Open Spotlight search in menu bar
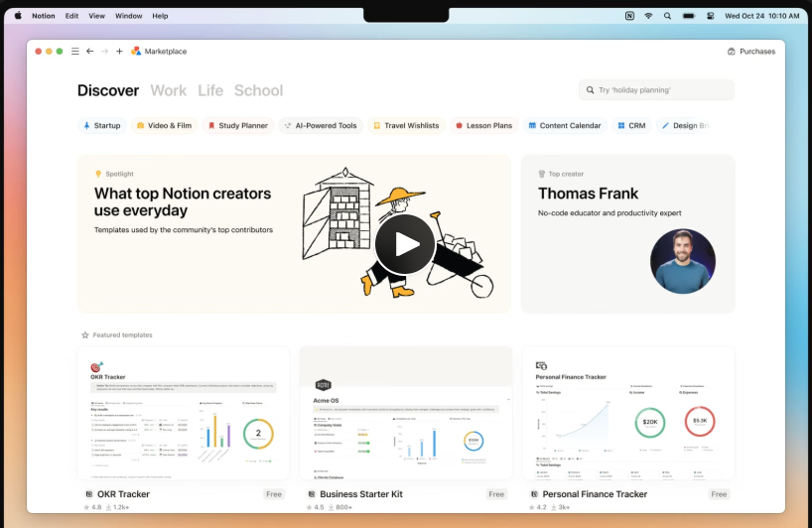 tap(667, 16)
